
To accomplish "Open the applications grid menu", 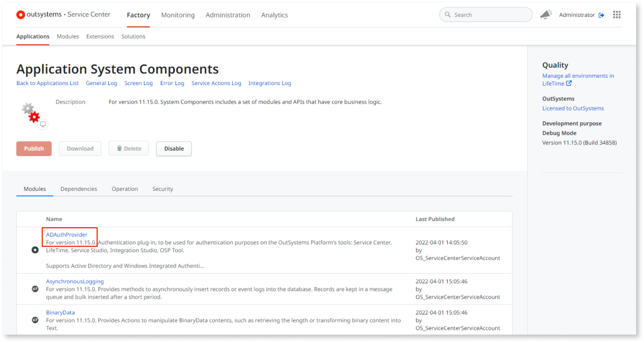I will pos(617,14).
